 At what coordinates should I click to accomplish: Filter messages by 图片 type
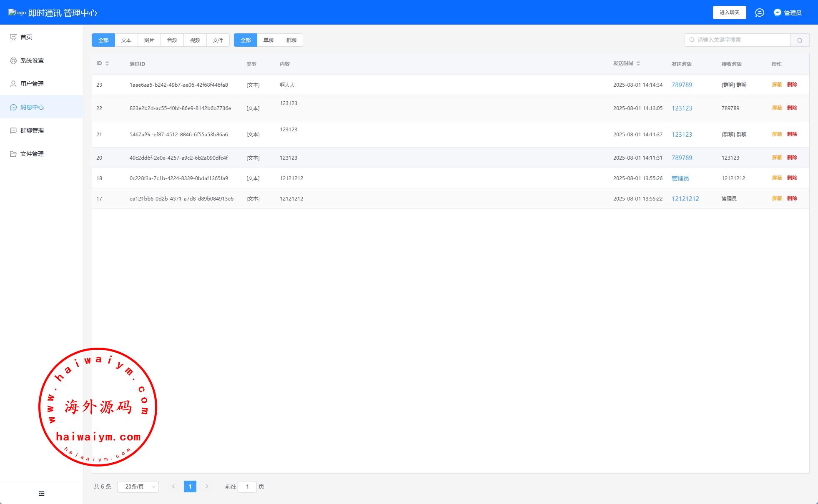(149, 40)
